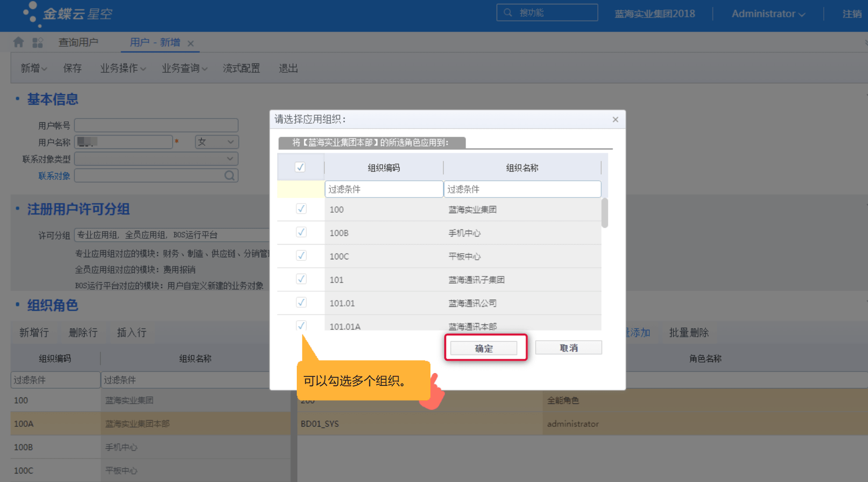Viewport: 868px width, 482px height.
Task: Uncheck the 100B 手机中心 checkbox
Action: click(x=301, y=232)
